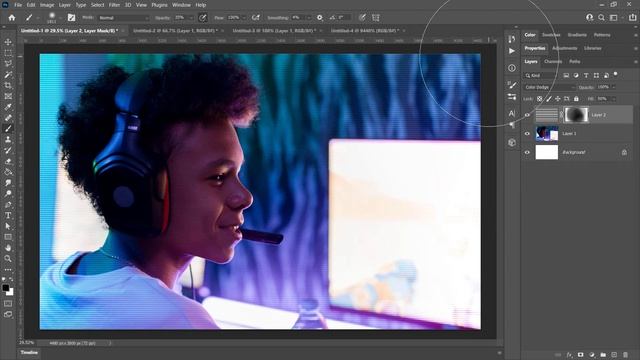Toggle pressure for opacity button

[202, 18]
